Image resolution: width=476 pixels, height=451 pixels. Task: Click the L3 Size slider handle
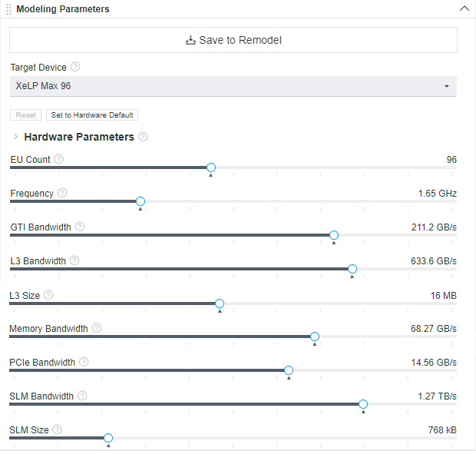click(220, 303)
